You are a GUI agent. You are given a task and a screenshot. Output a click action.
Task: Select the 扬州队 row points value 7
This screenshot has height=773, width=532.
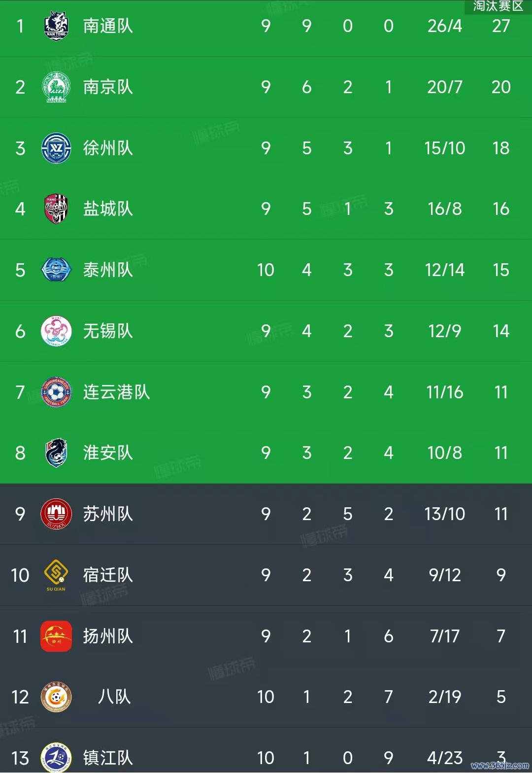tap(501, 636)
